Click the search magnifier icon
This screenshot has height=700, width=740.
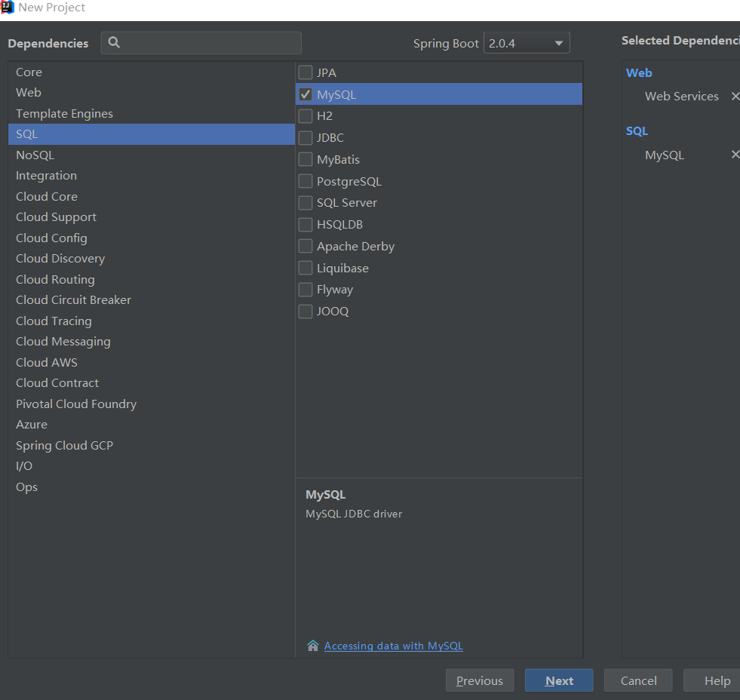pyautogui.click(x=114, y=43)
